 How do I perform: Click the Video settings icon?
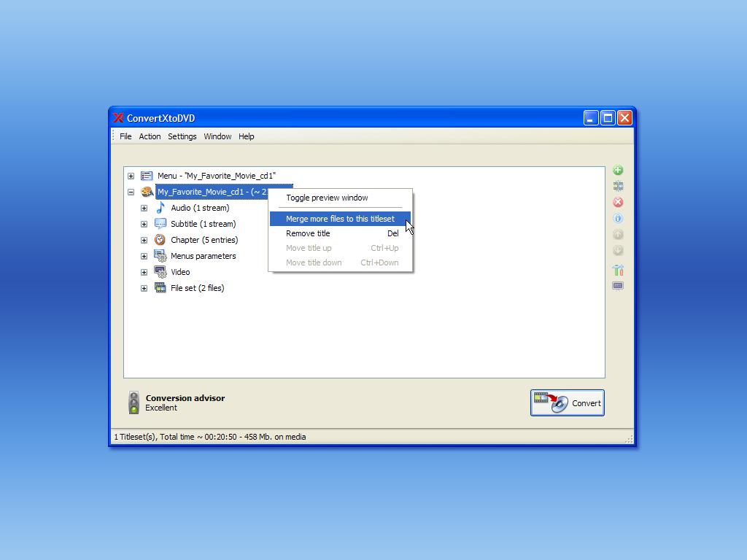point(160,272)
